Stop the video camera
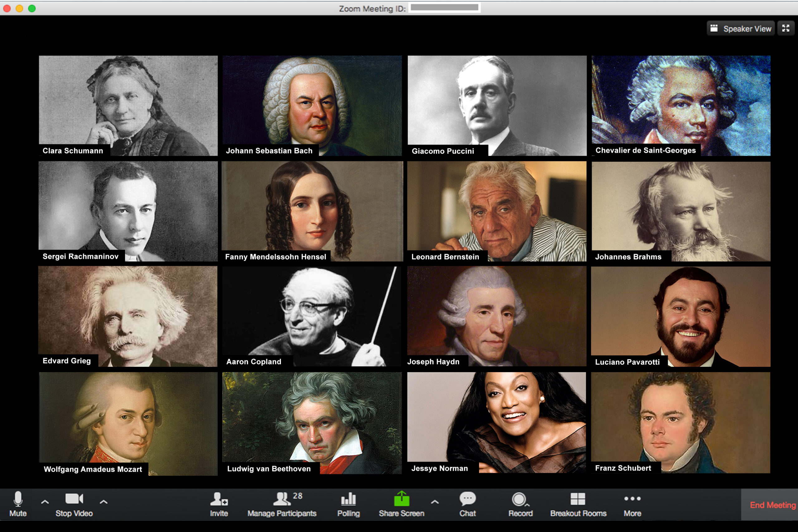 tap(74, 504)
